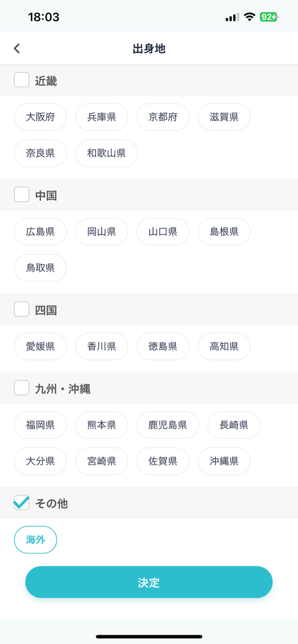
Task: Tap the battery indicator in status bar
Action: click(268, 17)
